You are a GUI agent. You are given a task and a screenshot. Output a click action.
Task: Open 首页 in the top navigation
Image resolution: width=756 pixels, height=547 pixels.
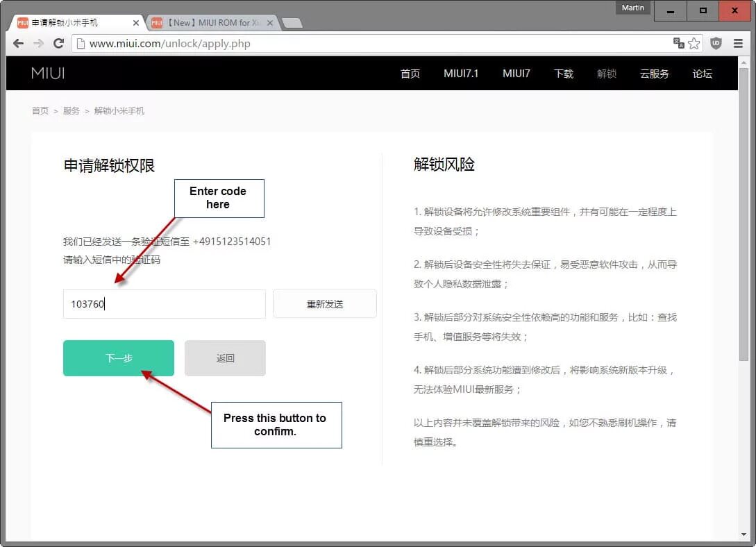(x=410, y=74)
